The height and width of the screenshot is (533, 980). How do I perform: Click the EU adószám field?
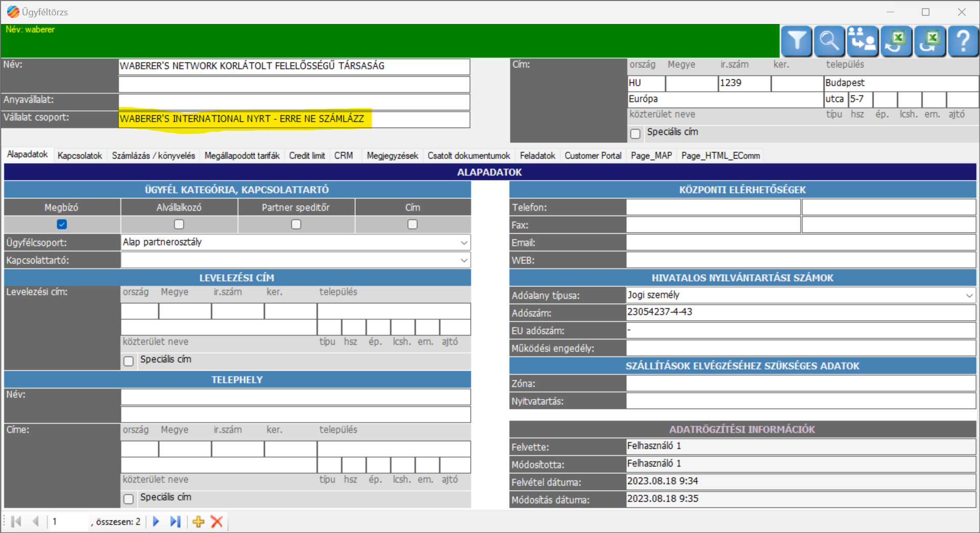801,330
